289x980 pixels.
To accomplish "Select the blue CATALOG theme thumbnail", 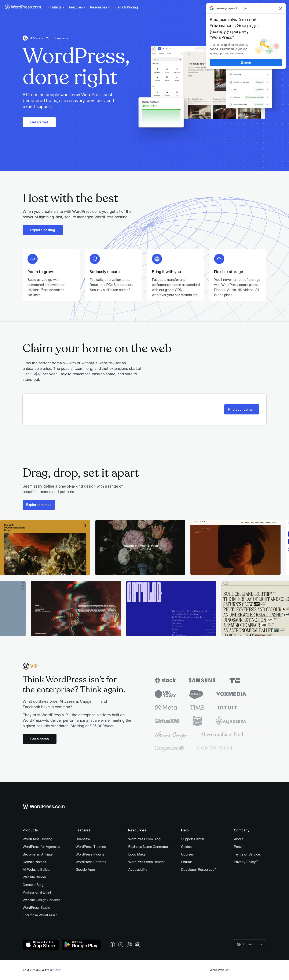I will pos(171,608).
